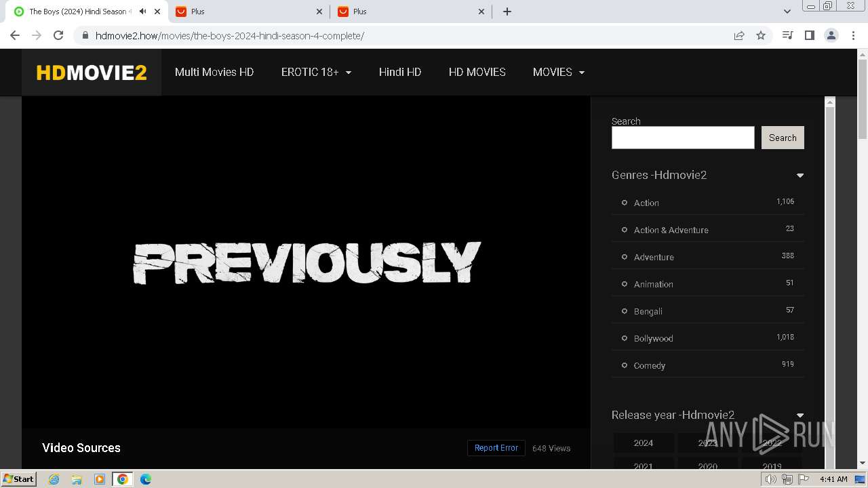
Task: Bookmark this page with star icon
Action: coord(761,35)
